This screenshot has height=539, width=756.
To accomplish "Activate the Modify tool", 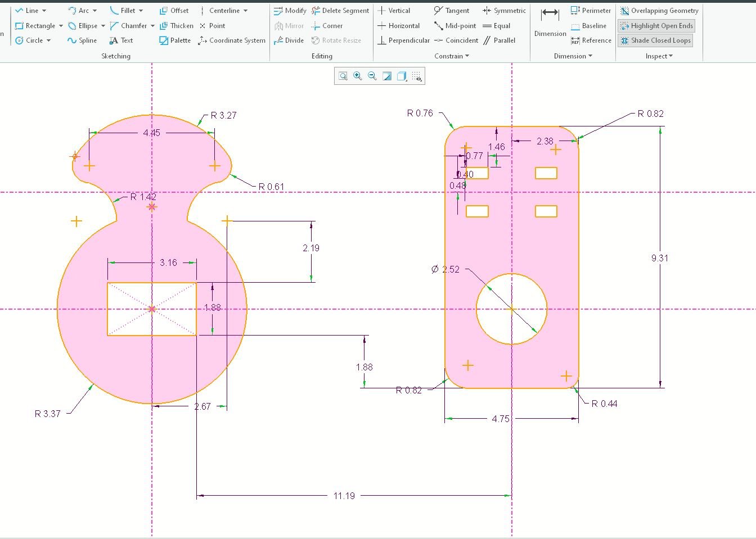I will tap(289, 10).
